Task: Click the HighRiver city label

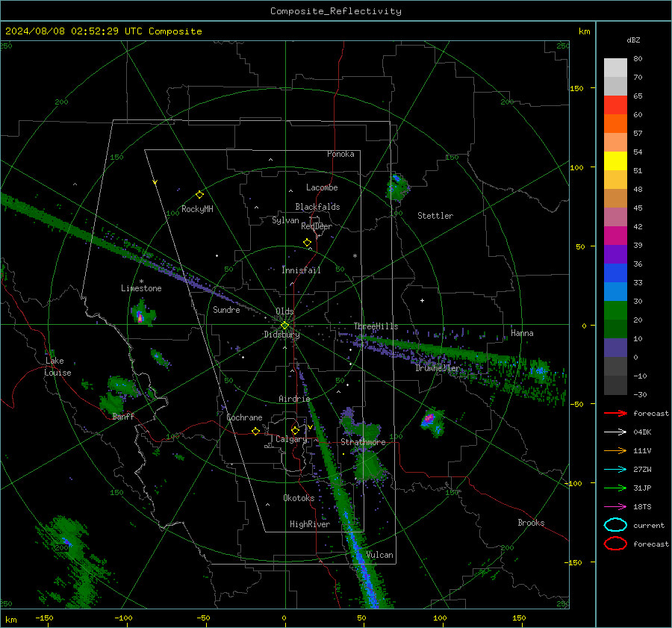Action: point(310,524)
